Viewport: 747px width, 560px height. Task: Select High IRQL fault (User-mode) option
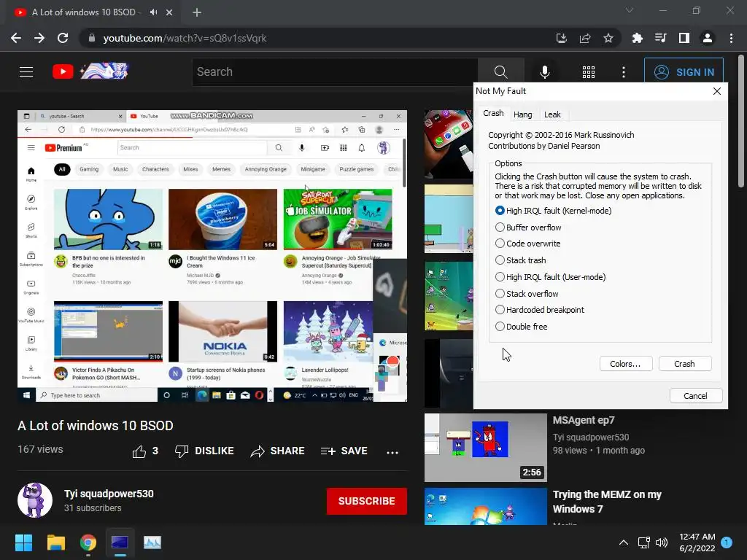(x=550, y=276)
